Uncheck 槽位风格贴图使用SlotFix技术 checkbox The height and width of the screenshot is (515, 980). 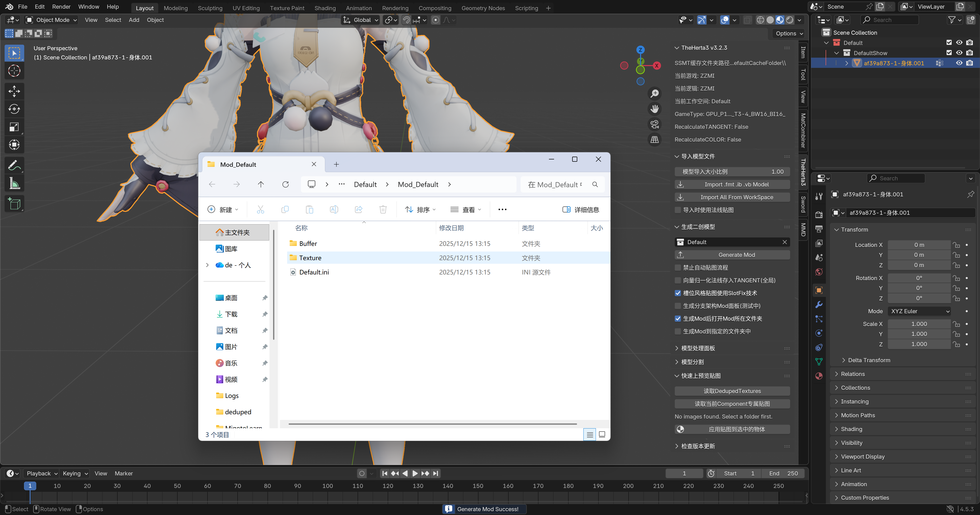(x=678, y=293)
